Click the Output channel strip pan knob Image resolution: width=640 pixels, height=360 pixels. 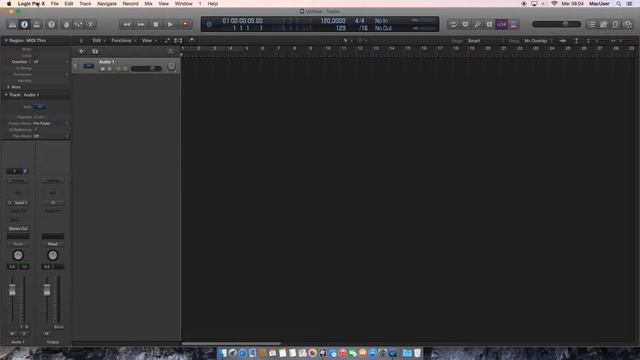point(53,255)
